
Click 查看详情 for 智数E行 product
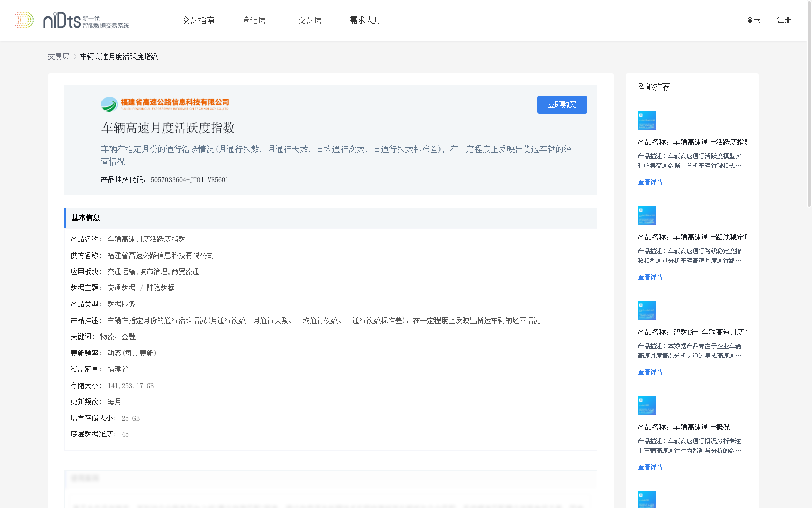(x=650, y=372)
